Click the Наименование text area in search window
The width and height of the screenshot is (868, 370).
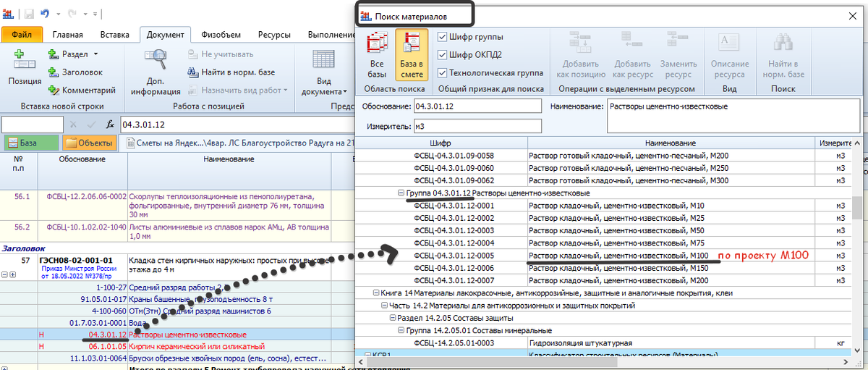click(x=733, y=116)
